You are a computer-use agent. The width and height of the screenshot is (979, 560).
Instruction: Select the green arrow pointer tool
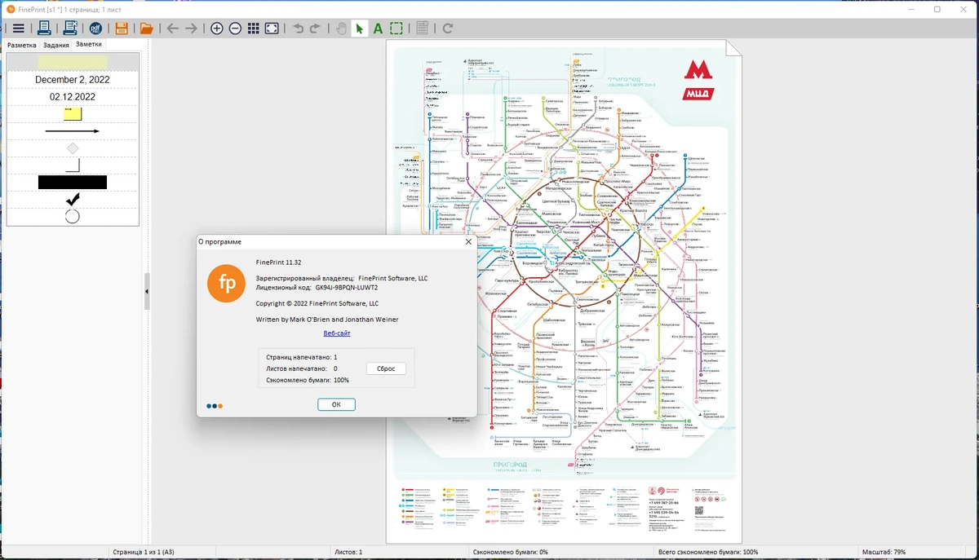pyautogui.click(x=360, y=29)
